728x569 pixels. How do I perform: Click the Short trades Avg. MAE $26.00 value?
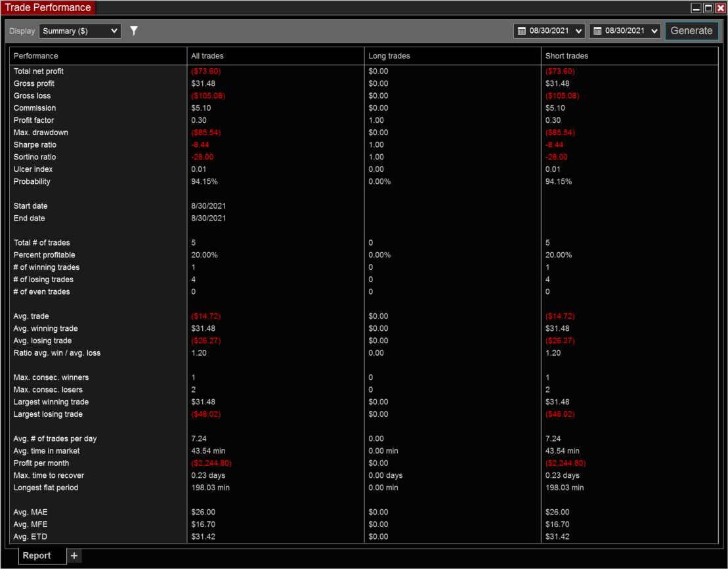[x=557, y=513]
